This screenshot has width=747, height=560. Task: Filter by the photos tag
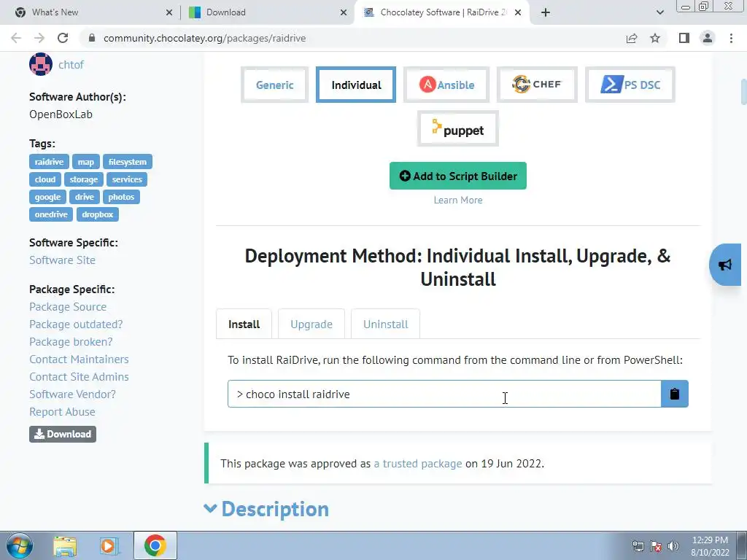click(121, 197)
